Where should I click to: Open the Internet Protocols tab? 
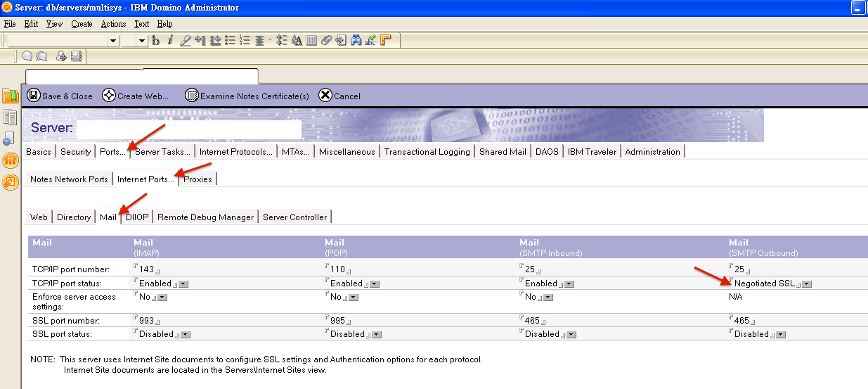pos(236,152)
